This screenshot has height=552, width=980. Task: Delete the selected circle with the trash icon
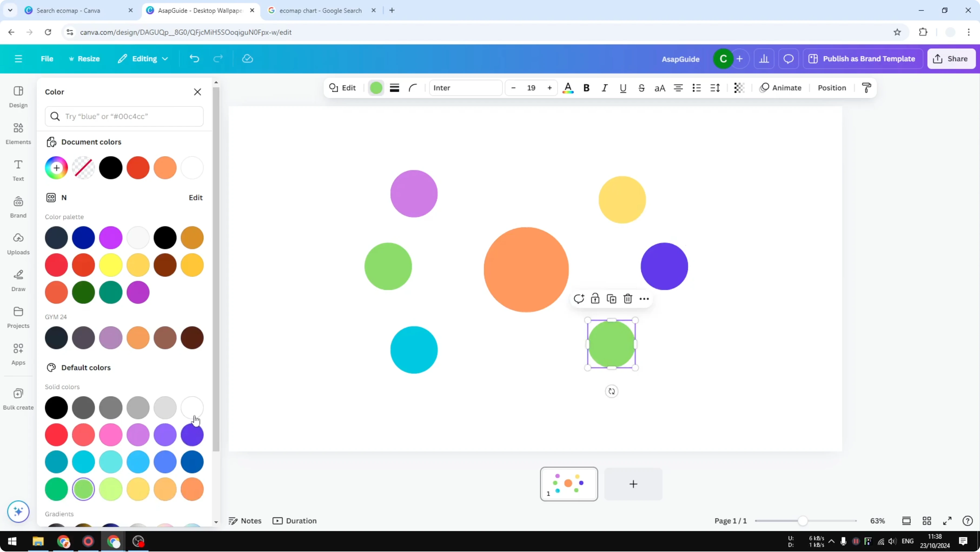[627, 299]
